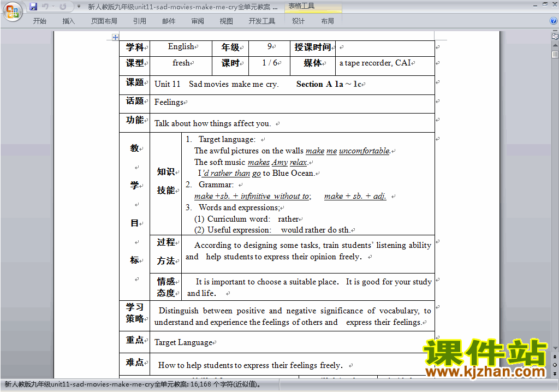Click the 'Target language:' list item
Viewport: 559px width, 392px height.
point(227,139)
